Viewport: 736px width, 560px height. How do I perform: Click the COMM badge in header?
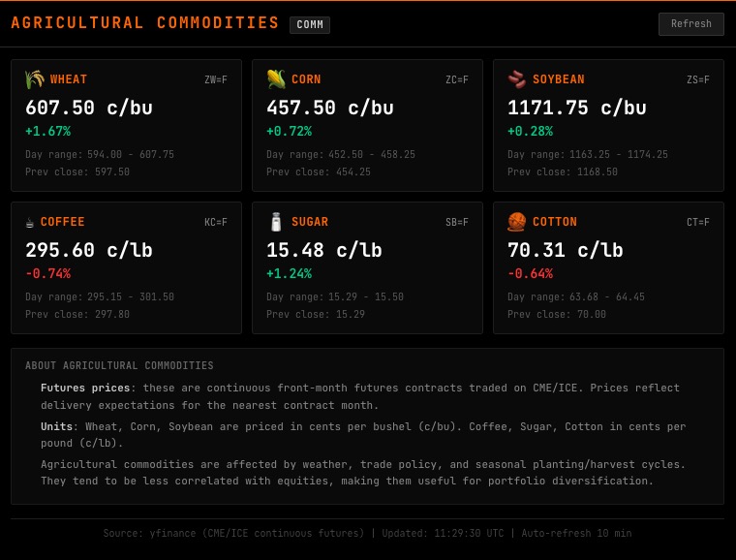(310, 25)
